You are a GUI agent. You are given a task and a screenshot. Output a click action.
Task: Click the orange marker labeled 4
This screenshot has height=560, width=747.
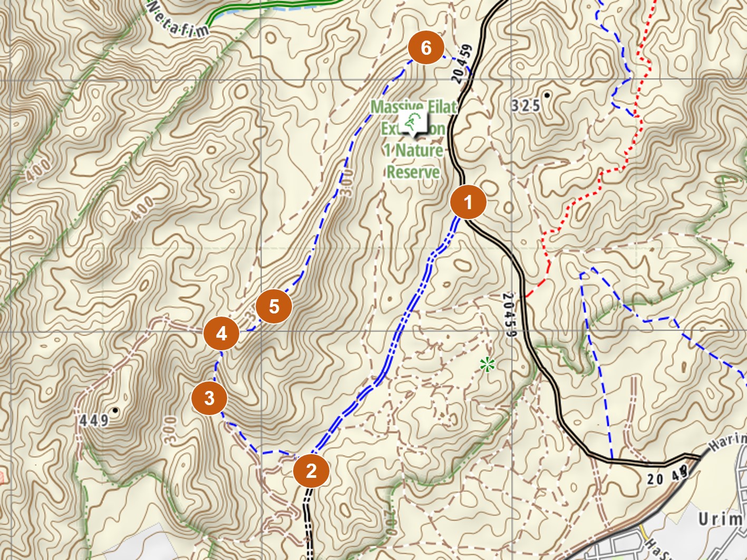coord(221,333)
